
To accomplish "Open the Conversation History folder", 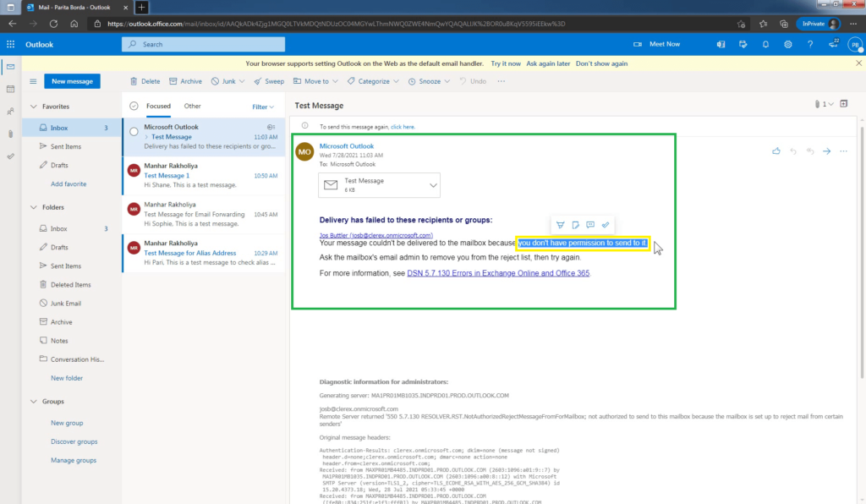I will (x=72, y=359).
